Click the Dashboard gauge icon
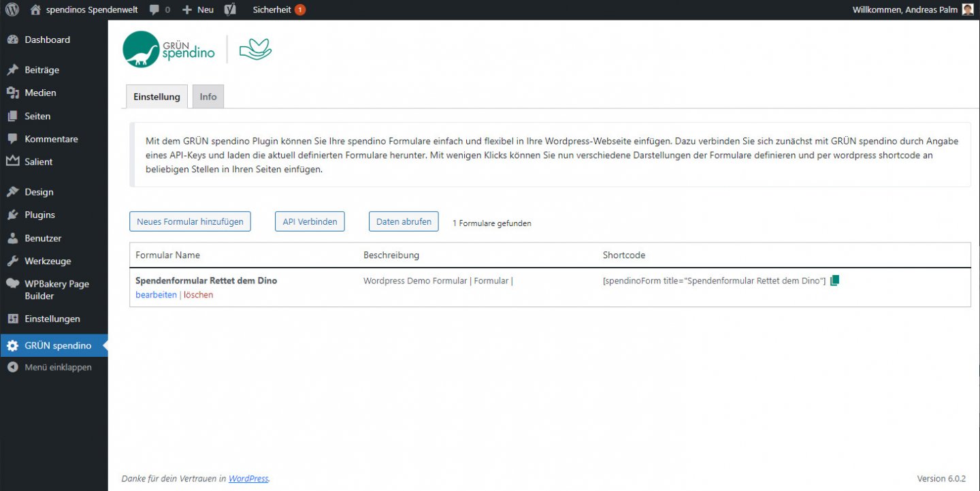 pyautogui.click(x=12, y=39)
